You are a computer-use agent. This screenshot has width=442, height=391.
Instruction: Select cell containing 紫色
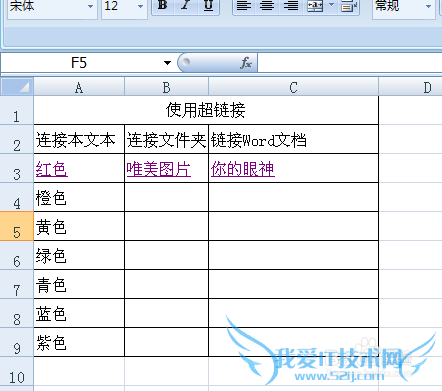click(x=79, y=342)
